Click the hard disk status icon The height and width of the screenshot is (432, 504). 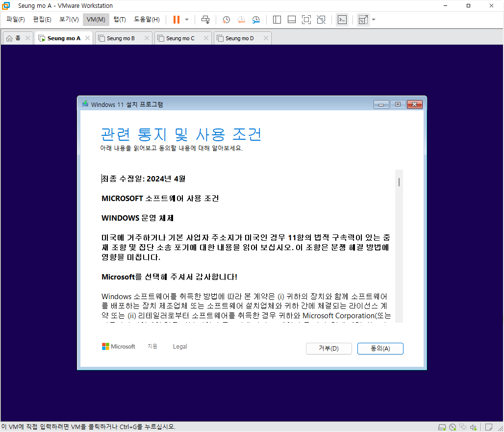coord(442,427)
